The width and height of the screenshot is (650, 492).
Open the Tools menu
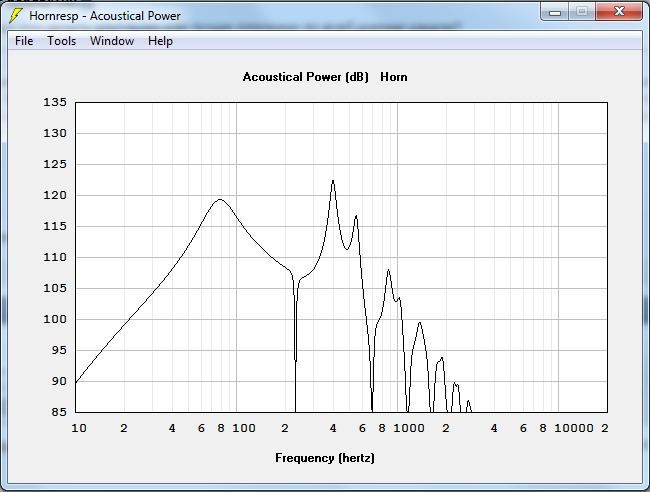[x=61, y=41]
